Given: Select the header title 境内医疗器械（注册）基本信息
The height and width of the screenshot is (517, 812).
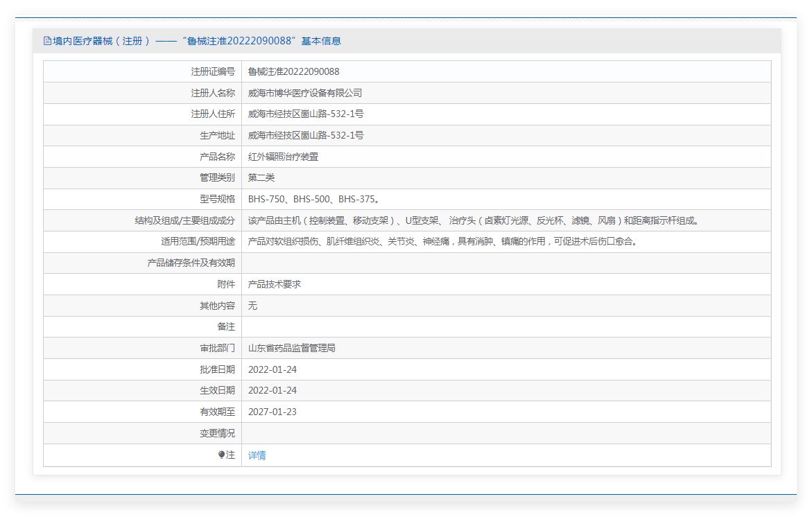Looking at the screenshot, I should pos(192,41).
